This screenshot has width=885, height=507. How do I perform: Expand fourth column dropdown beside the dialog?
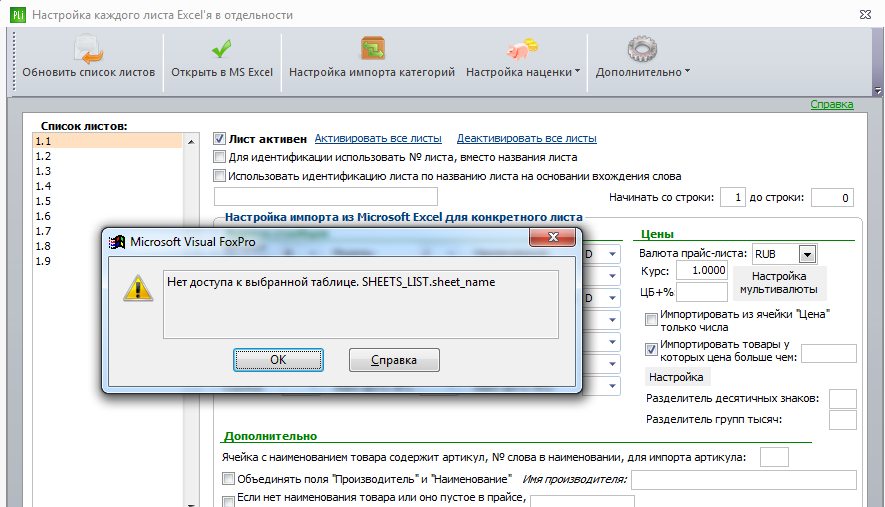point(612,320)
